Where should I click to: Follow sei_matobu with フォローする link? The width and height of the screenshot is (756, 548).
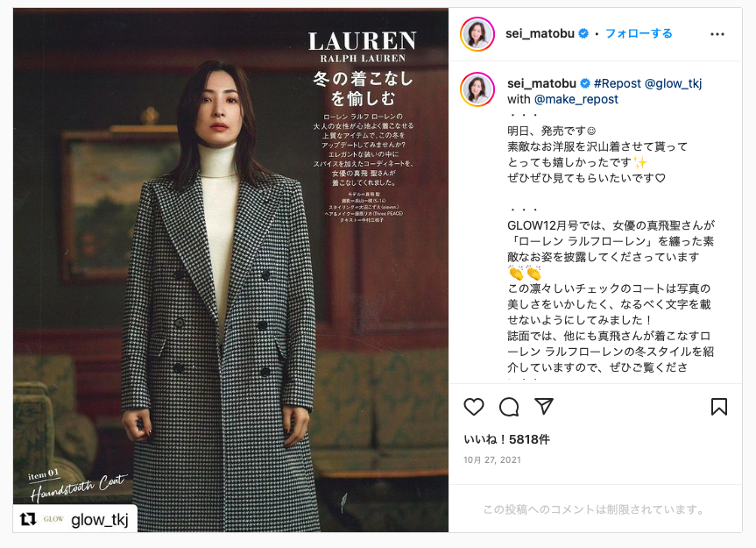[x=639, y=34]
